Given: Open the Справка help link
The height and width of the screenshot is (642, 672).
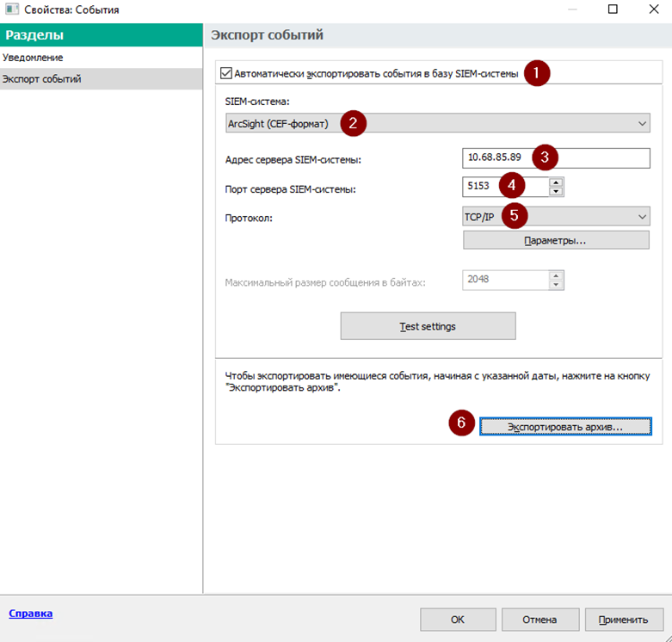Looking at the screenshot, I should click(30, 614).
